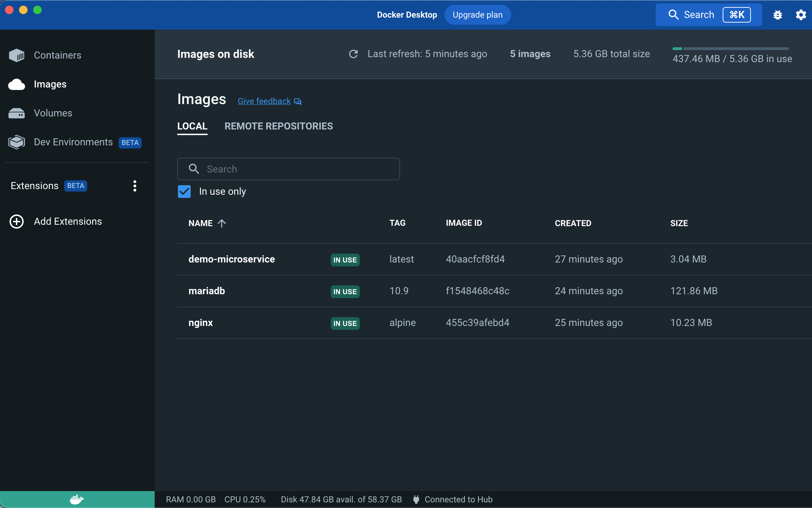Click the 121.86 MB size value

point(694,291)
